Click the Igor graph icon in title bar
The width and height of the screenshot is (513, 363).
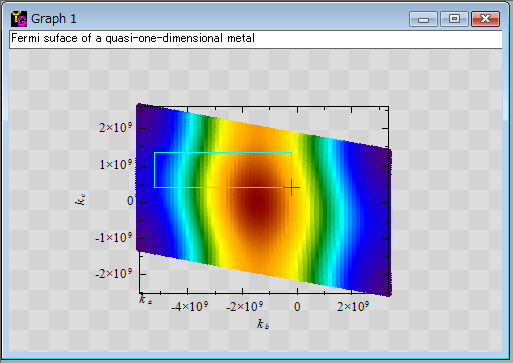click(x=19, y=19)
